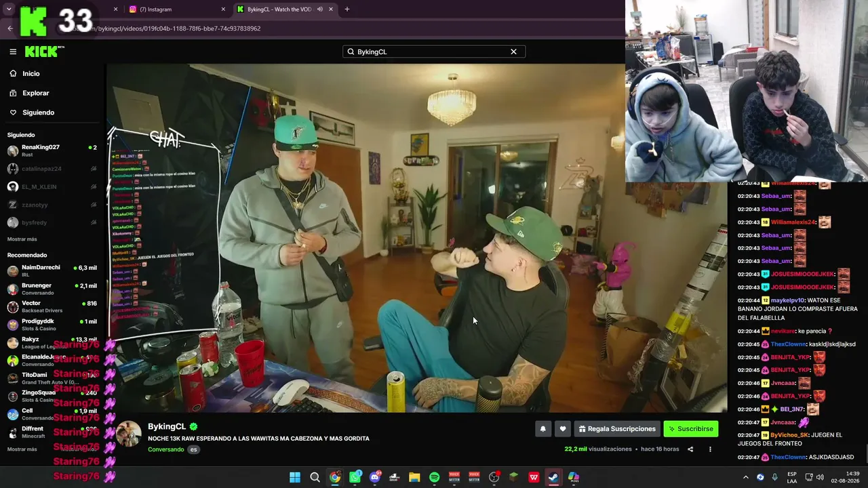Open NaimDarrechi recommended channel
Viewport: 868px width, 488px height.
pos(52,271)
